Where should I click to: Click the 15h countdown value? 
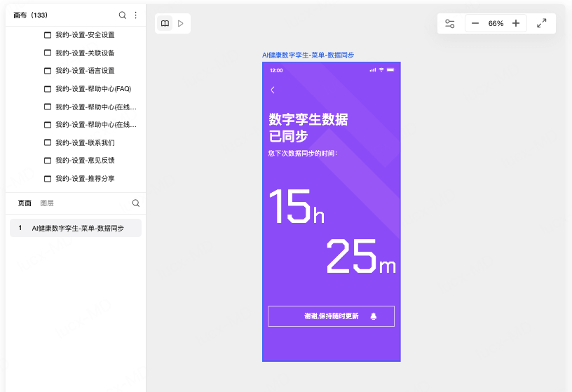pos(297,206)
